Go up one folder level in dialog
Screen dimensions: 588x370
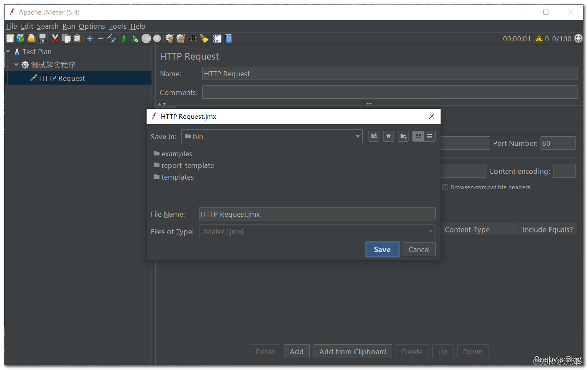click(x=374, y=136)
